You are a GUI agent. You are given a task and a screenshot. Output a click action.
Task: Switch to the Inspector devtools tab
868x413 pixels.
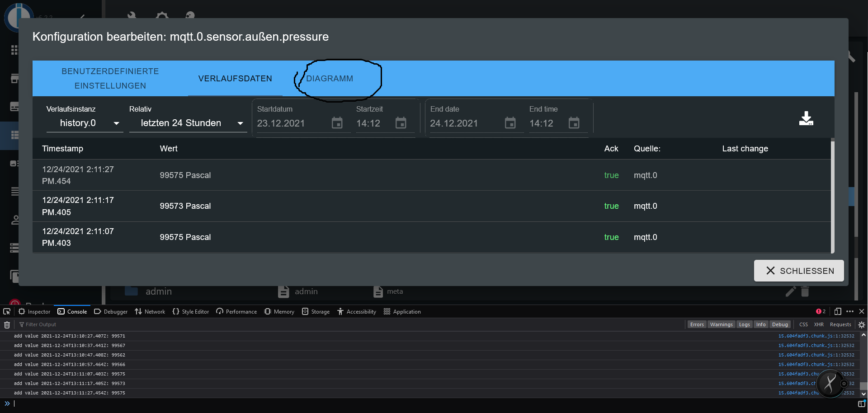34,311
